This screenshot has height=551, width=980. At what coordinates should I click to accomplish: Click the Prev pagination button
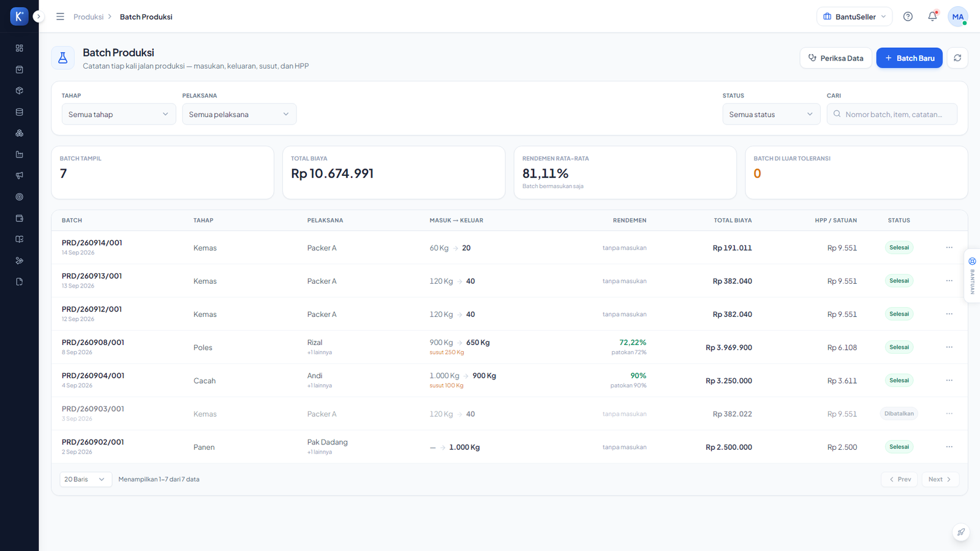point(899,479)
